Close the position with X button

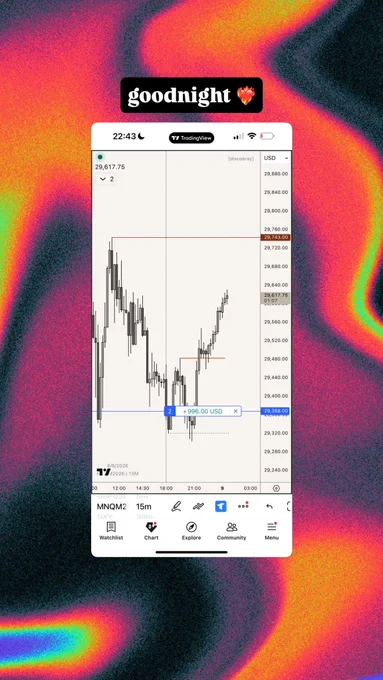(x=236, y=411)
